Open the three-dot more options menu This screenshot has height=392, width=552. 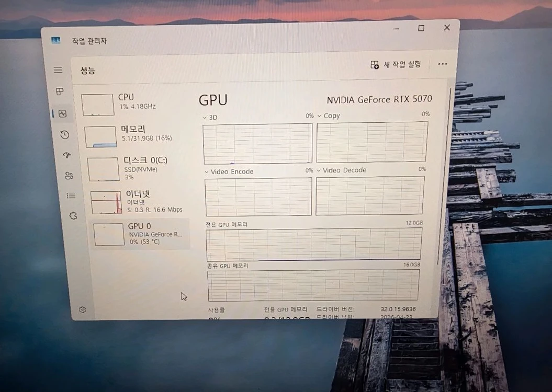[x=443, y=64]
